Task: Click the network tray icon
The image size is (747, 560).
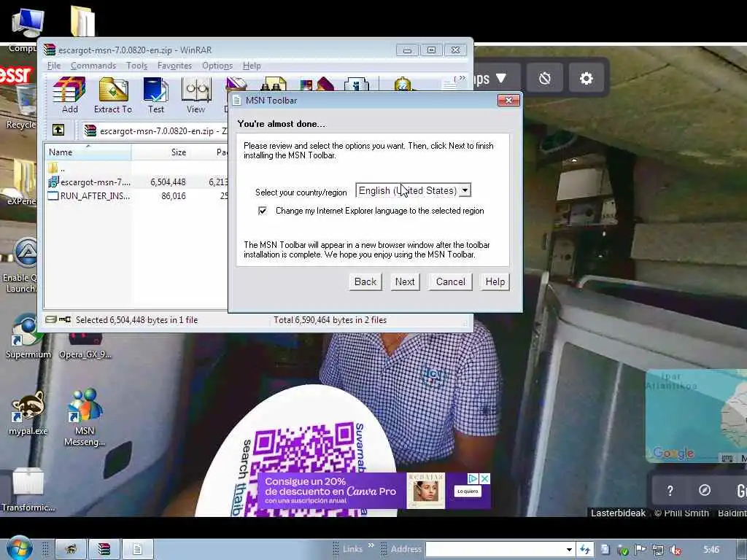Action: (658, 550)
